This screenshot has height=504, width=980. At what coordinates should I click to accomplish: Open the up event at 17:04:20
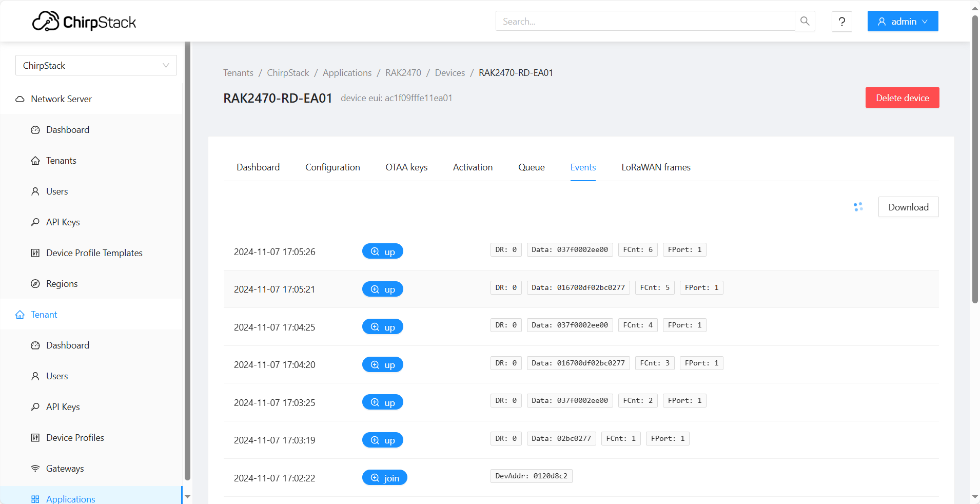click(x=383, y=364)
